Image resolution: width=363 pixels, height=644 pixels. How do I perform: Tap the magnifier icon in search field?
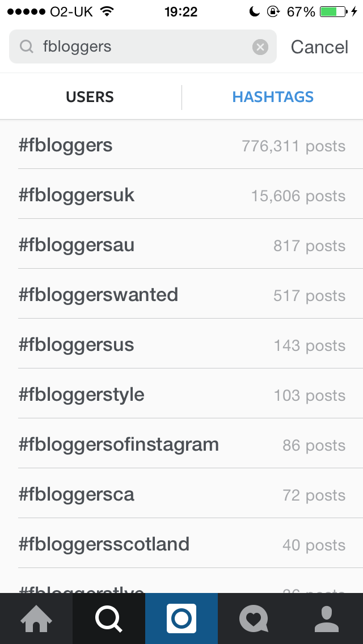pos(27,46)
